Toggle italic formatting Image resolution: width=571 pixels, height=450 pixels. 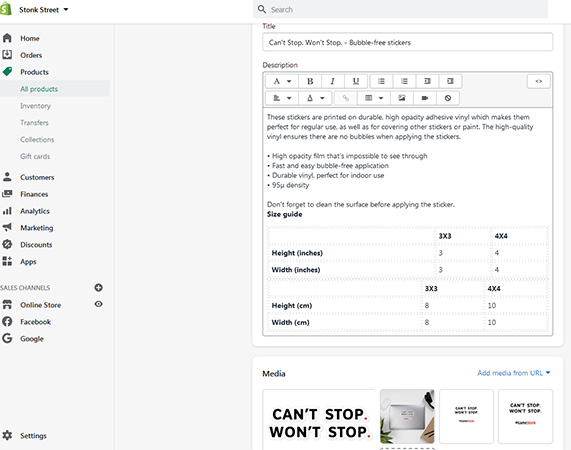(x=332, y=81)
